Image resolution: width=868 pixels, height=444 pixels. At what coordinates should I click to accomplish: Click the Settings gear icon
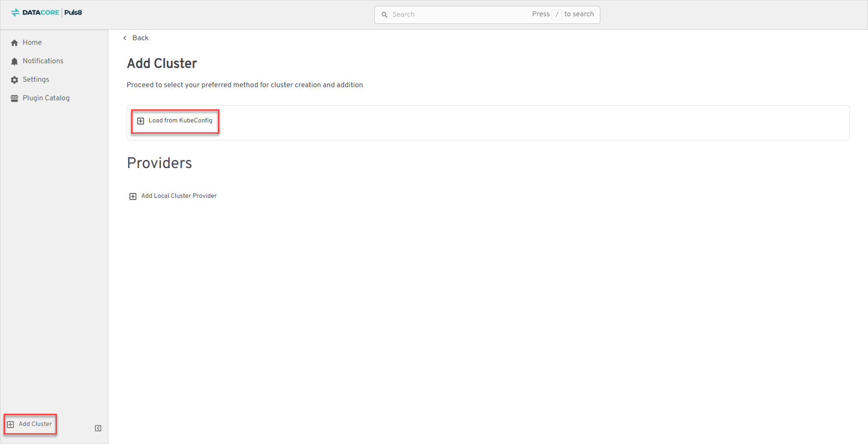14,80
